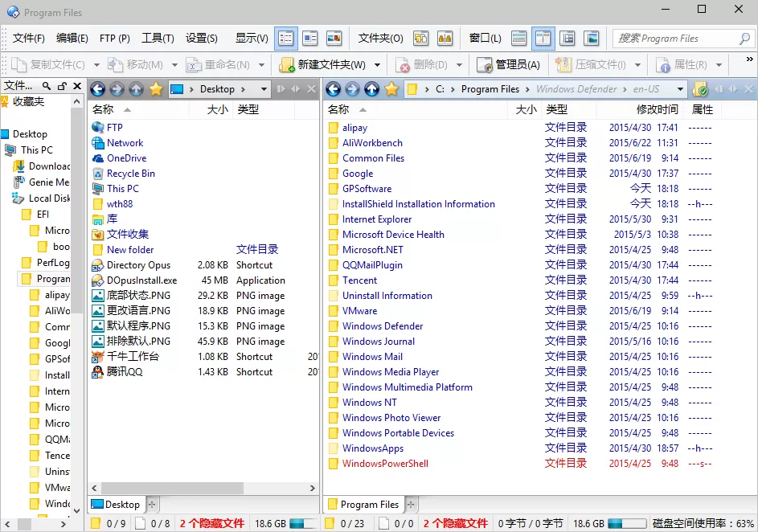Click the favorites star in the path bar
The image size is (758, 532).
click(157, 90)
